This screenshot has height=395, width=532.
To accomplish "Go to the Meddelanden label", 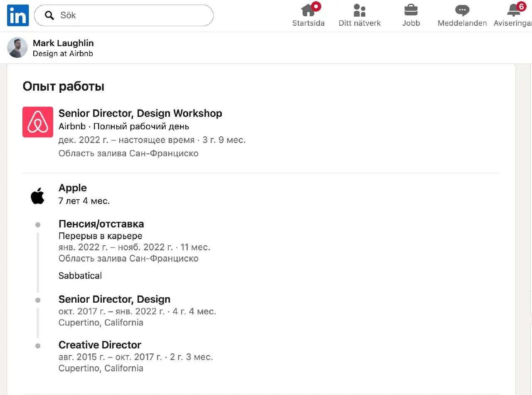I will point(462,23).
